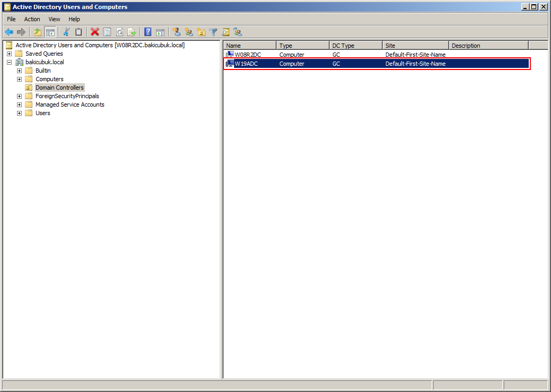551x392 pixels.
Task: Click the Paste clipboard icon
Action: pyautogui.click(x=79, y=32)
